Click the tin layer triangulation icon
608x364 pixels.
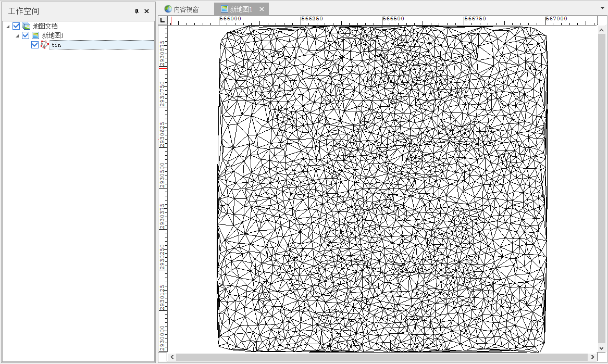click(45, 45)
